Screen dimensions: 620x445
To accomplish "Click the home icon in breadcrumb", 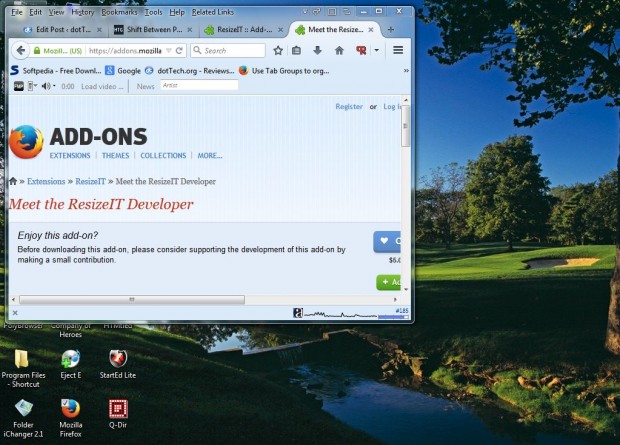I will click(x=13, y=181).
